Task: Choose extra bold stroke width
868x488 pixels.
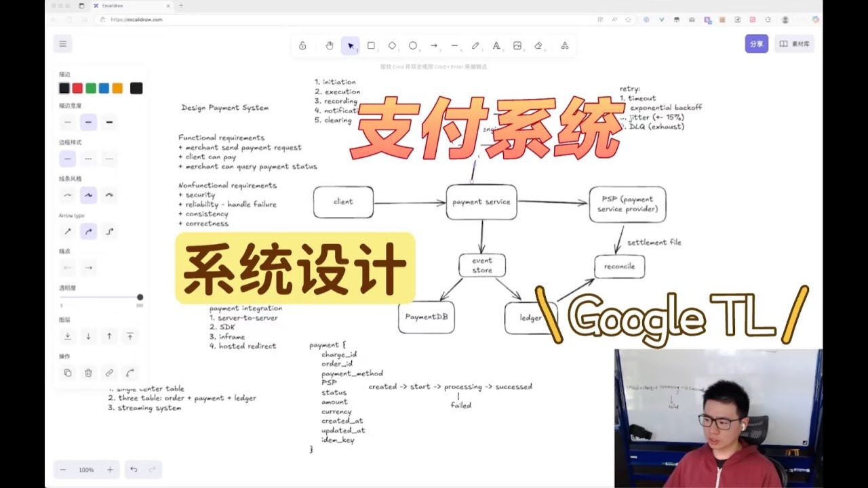Action: 109,123
